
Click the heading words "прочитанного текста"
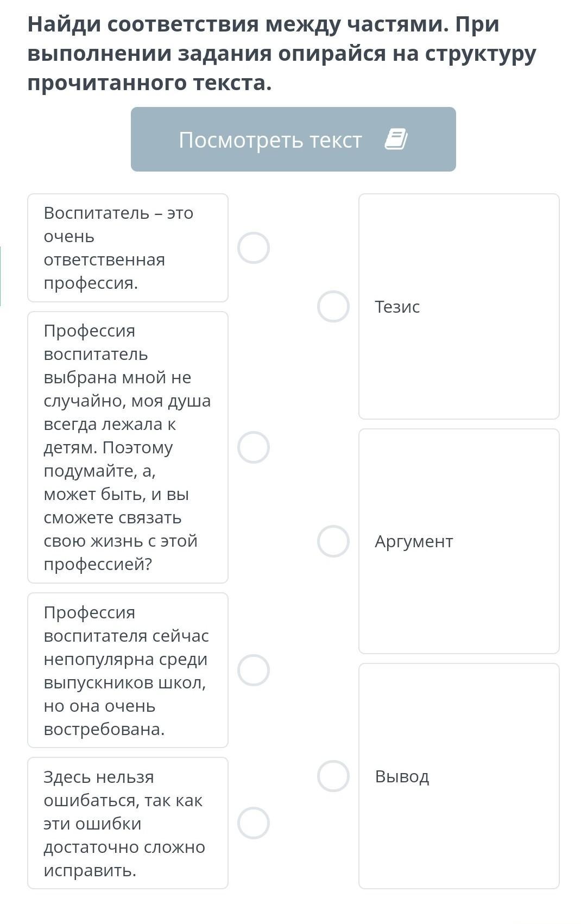(149, 83)
